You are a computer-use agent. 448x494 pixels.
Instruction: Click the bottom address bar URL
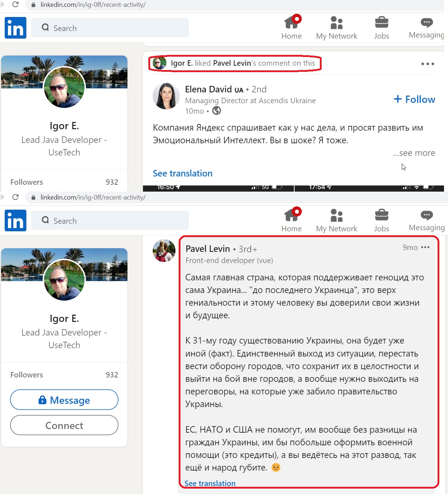pyautogui.click(x=93, y=197)
